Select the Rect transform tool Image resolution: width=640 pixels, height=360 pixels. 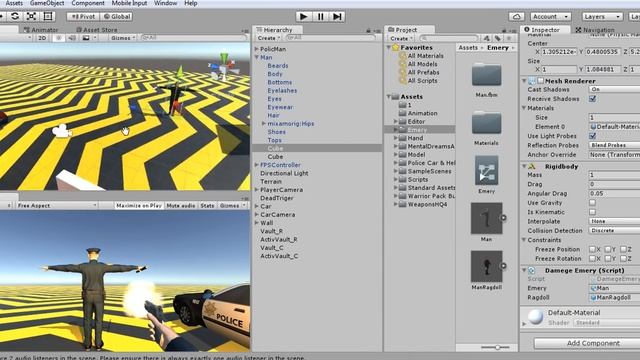point(48,16)
